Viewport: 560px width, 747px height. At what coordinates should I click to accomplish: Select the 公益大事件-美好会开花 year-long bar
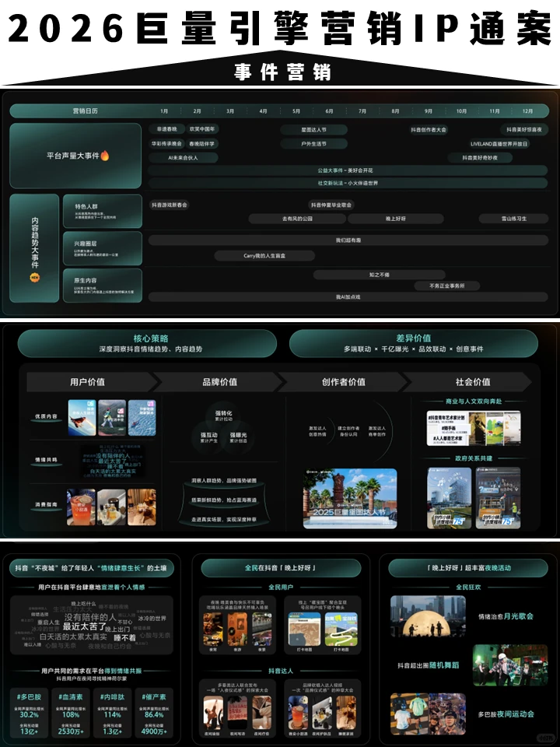coord(348,170)
